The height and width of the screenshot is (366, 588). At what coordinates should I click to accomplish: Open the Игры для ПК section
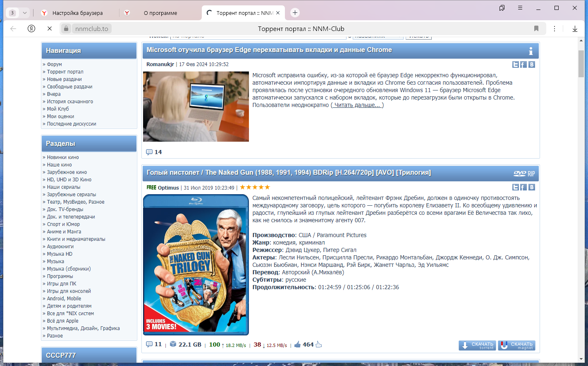click(x=62, y=284)
